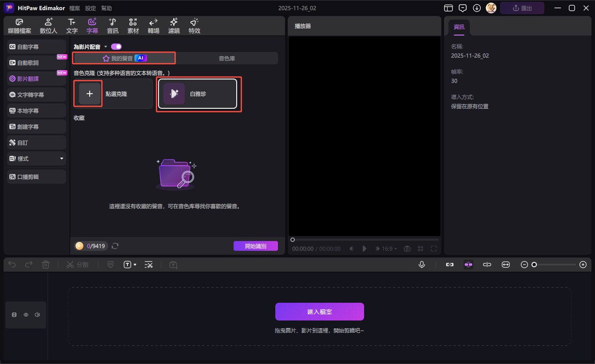Click the 匯入檔案 import button

[319, 312]
